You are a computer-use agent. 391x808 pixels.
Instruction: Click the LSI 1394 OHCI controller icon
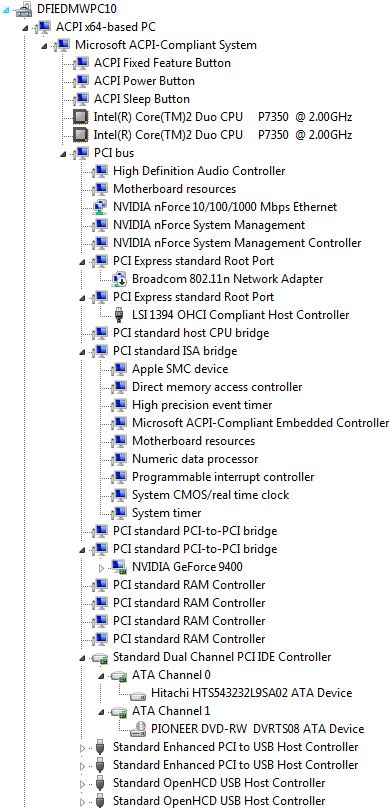(119, 315)
